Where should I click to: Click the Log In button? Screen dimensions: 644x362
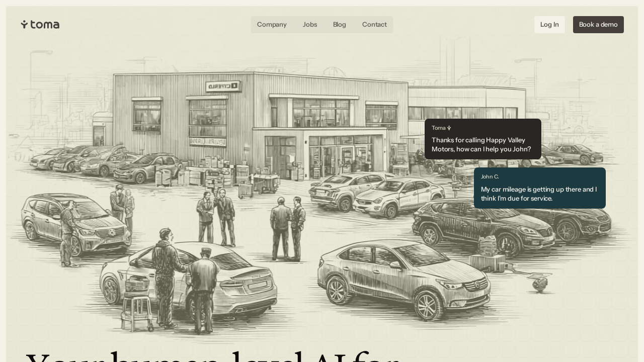coord(549,25)
